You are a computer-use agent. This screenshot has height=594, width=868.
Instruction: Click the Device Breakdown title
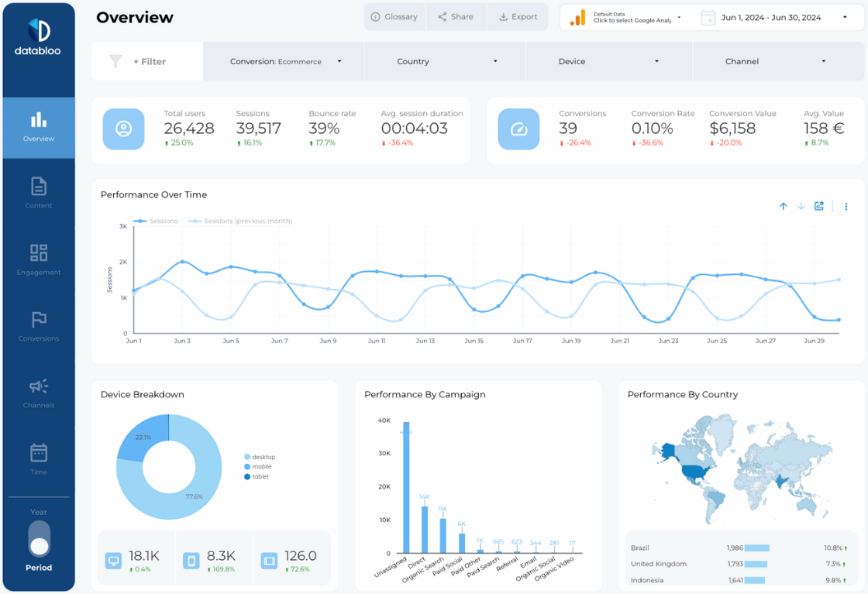coord(143,394)
